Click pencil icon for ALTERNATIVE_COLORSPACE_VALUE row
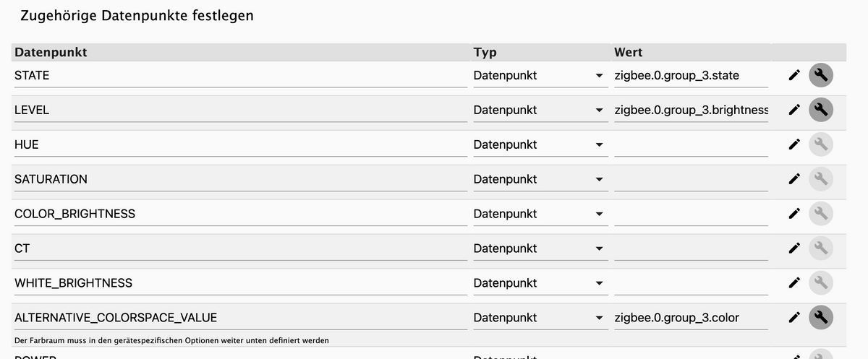The height and width of the screenshot is (359, 868). point(794,317)
